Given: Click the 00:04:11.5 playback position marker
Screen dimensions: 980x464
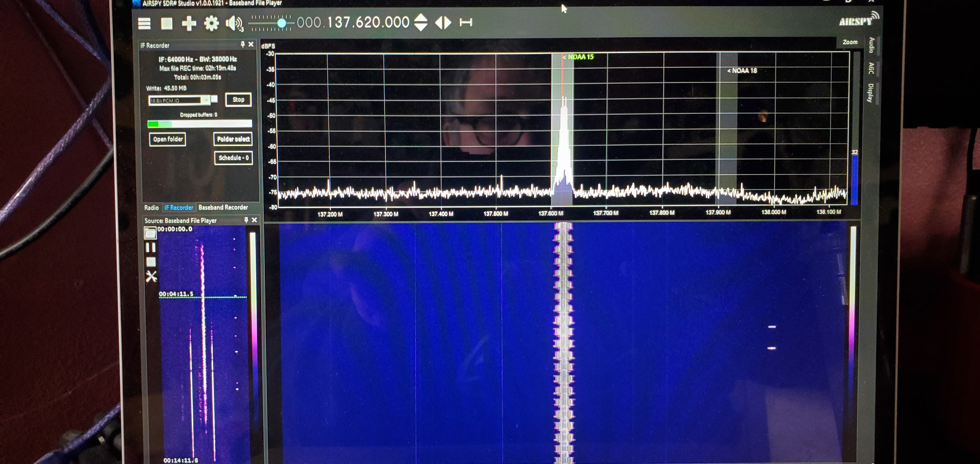Looking at the screenshot, I should pyautogui.click(x=176, y=294).
